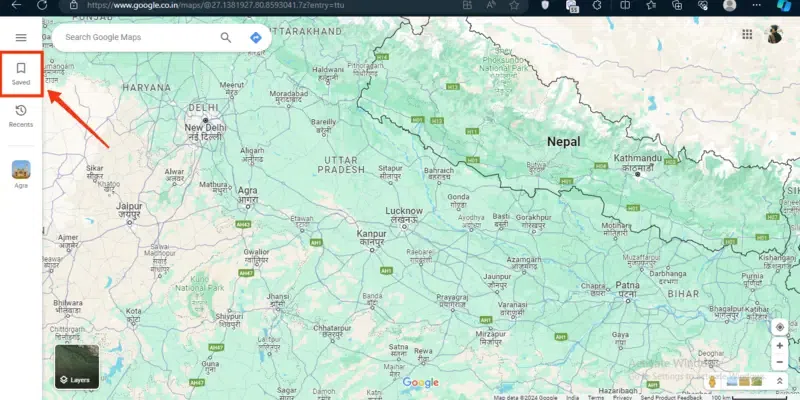
Task: Switch map view via Layers thumbnail
Action: (x=77, y=366)
